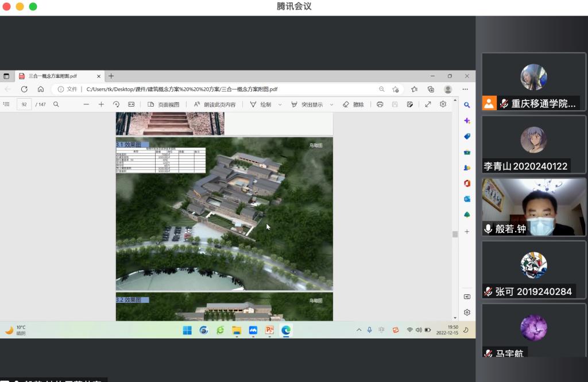The height and width of the screenshot is (382, 588).
Task: Toggle the PDF table of contents sidebar
Action: [6, 104]
